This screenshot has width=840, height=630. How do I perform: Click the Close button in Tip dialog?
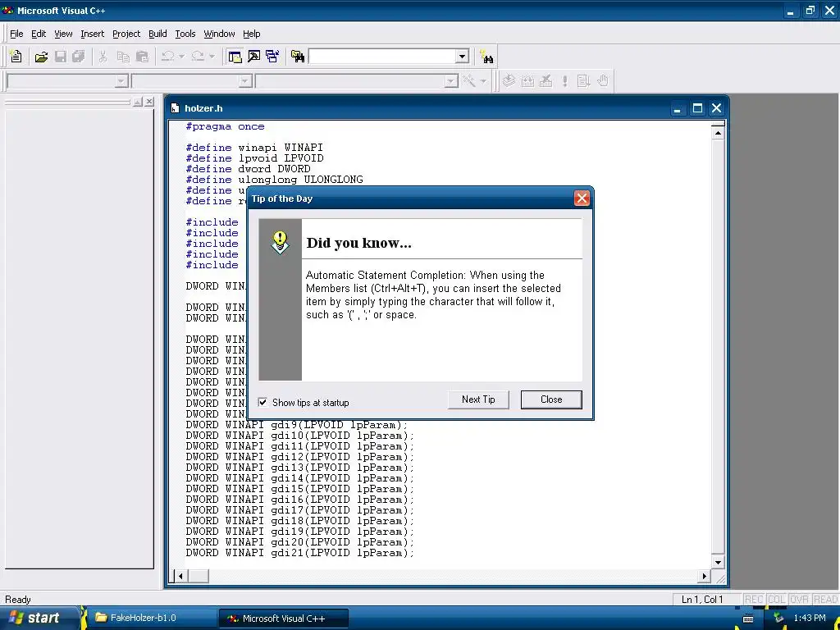tap(551, 399)
